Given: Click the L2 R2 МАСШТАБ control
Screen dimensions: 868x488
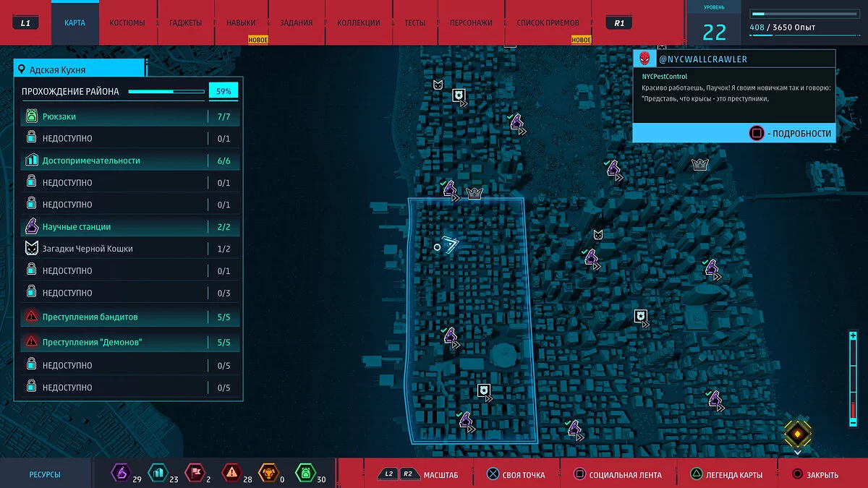Looking at the screenshot, I should [418, 475].
